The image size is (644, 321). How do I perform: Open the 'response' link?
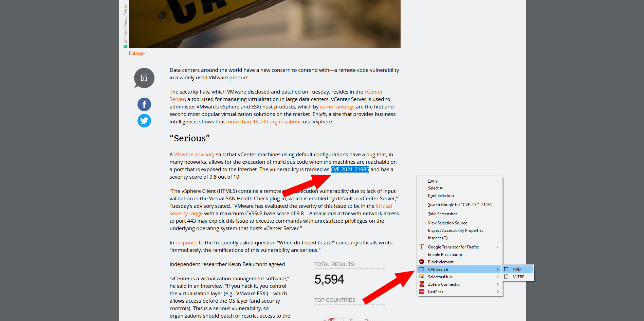point(186,243)
